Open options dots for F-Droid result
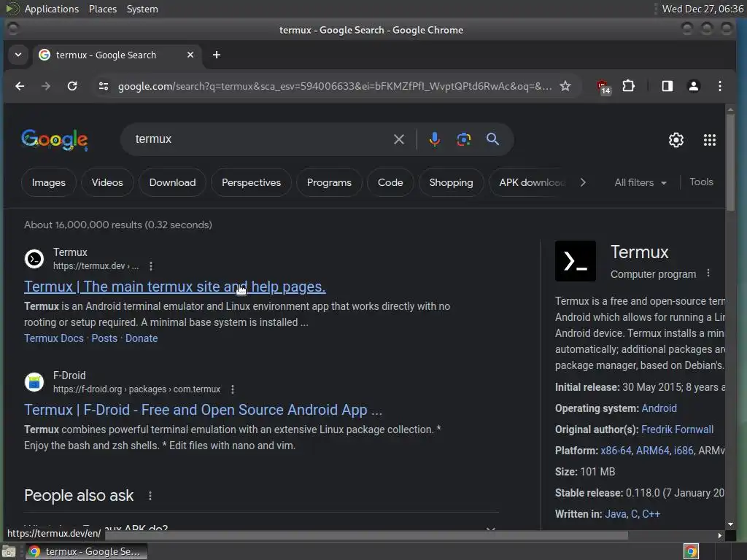This screenshot has height=560, width=747. (x=233, y=389)
